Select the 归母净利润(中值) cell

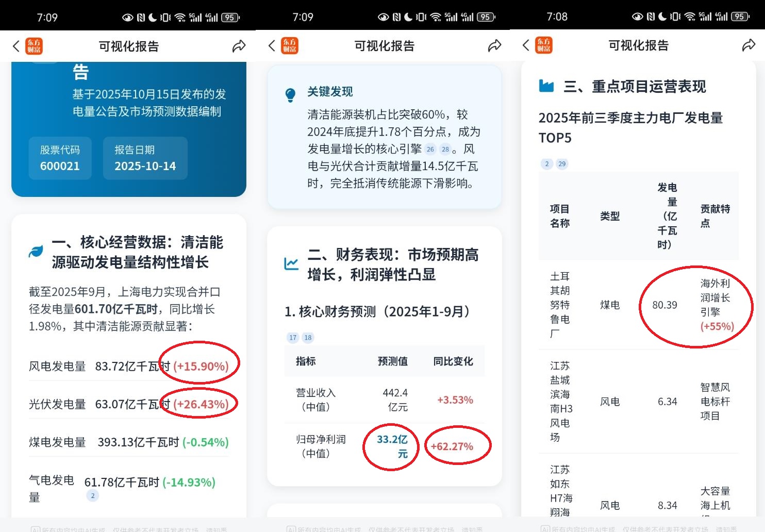pyautogui.click(x=321, y=446)
